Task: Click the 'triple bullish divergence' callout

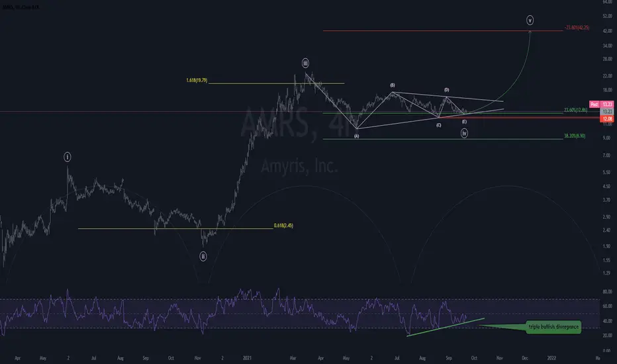Action: pos(553,327)
